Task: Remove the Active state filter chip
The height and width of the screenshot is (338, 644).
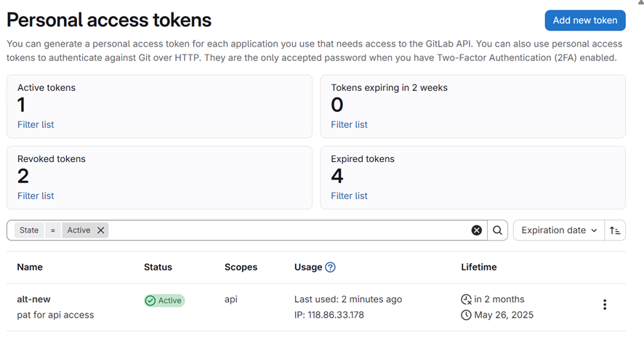Action: coord(101,230)
